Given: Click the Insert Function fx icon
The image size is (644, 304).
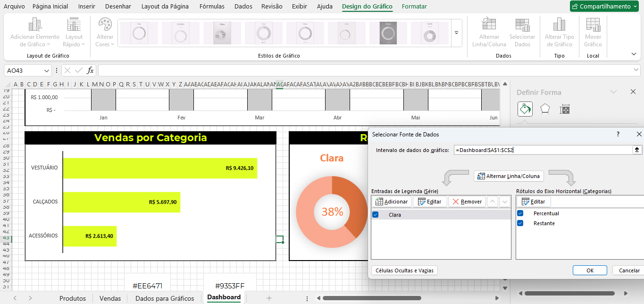Looking at the screenshot, I should tap(91, 70).
